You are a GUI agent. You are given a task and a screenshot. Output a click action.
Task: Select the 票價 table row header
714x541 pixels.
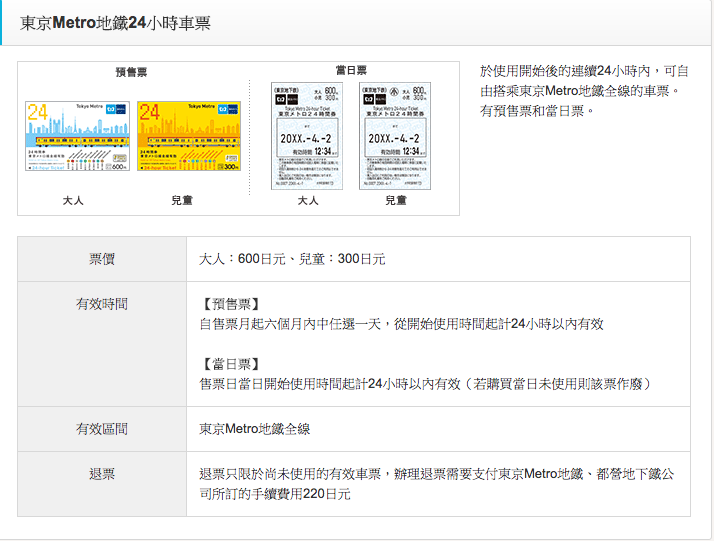102,259
